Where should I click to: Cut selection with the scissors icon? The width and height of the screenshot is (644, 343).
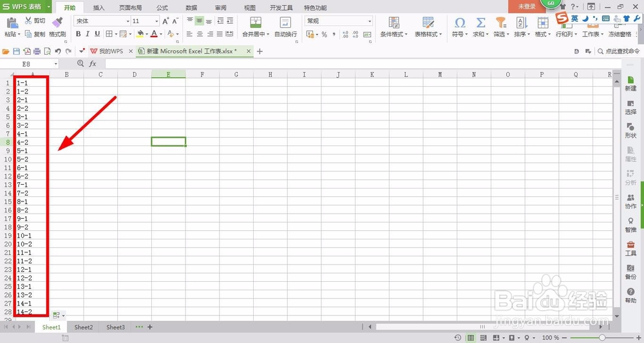tap(28, 21)
